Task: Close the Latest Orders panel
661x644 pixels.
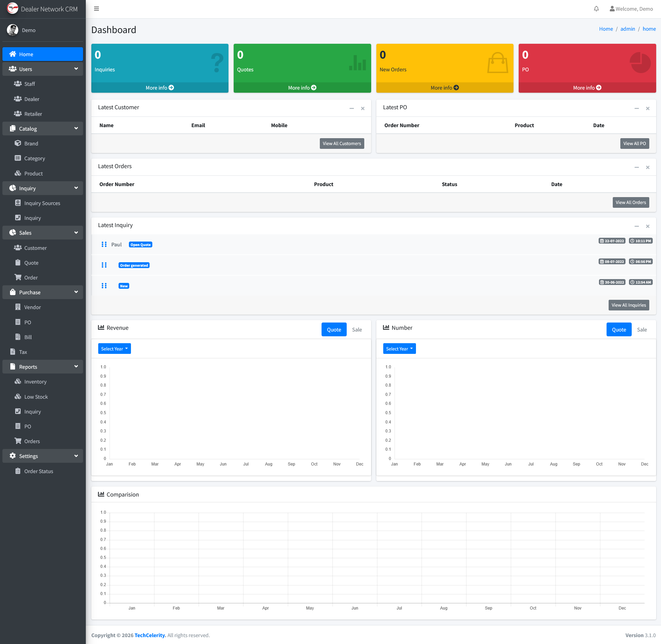Action: [648, 167]
